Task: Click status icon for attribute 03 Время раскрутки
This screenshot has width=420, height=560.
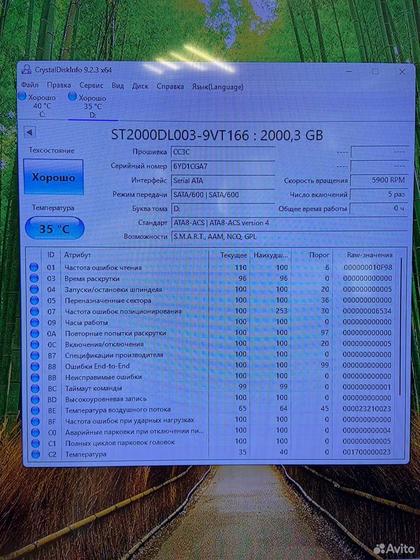Action: tap(34, 278)
